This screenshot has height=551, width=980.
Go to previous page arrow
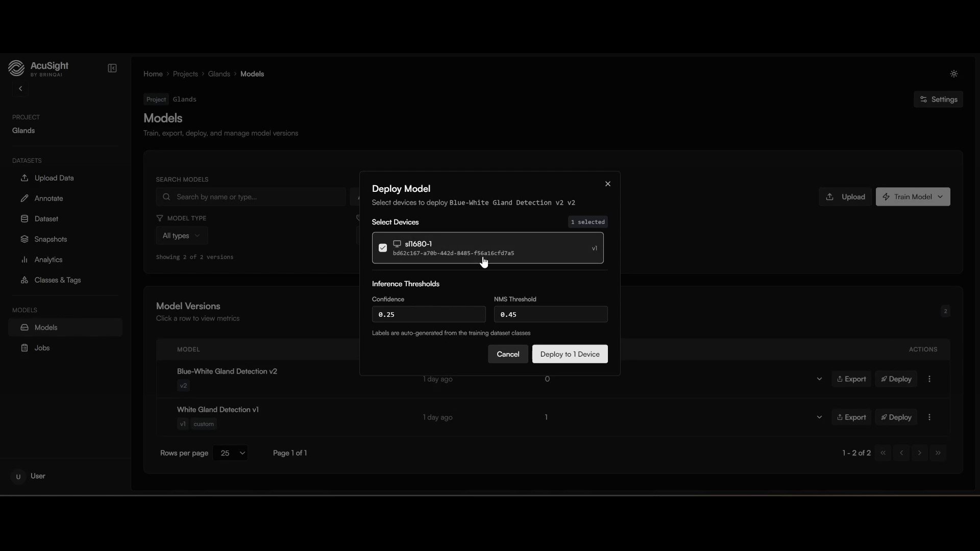click(x=901, y=453)
